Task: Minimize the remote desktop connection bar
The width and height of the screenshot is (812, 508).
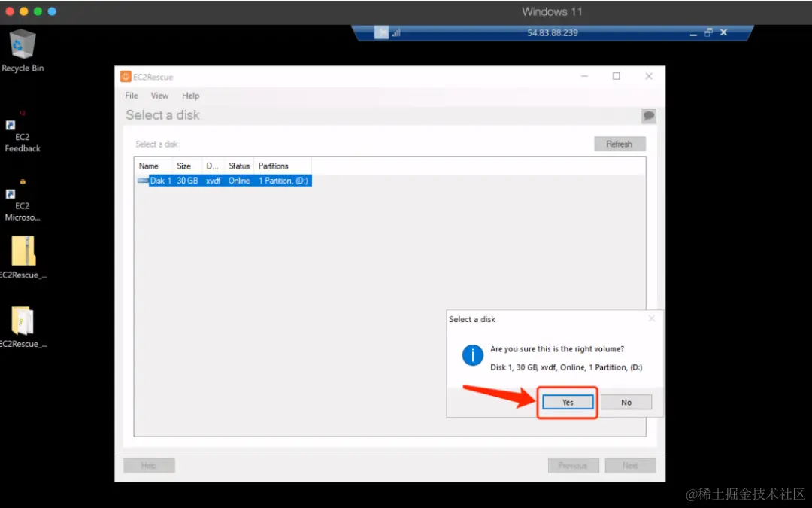Action: pyautogui.click(x=693, y=33)
